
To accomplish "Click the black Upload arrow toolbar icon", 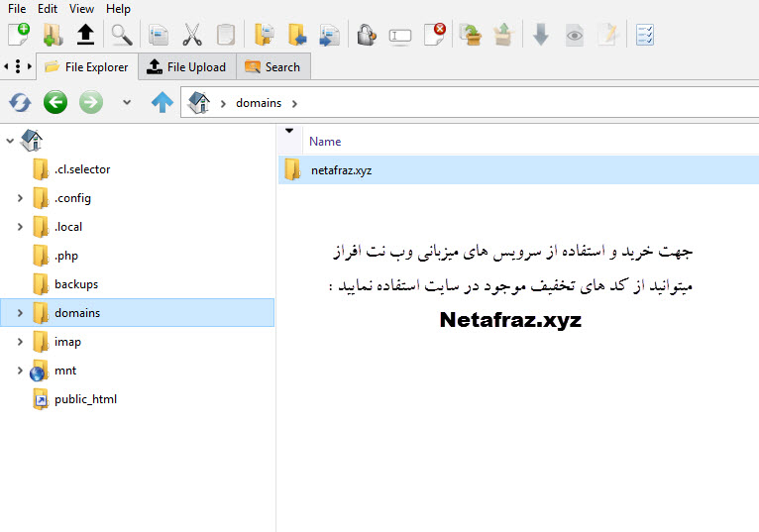I will click(x=85, y=35).
